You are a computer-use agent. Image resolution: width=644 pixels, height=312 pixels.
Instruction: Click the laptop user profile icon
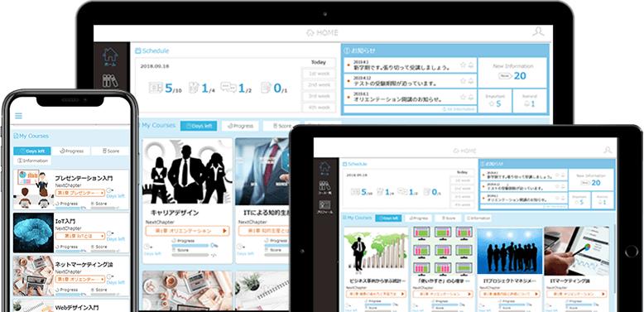pos(538,31)
